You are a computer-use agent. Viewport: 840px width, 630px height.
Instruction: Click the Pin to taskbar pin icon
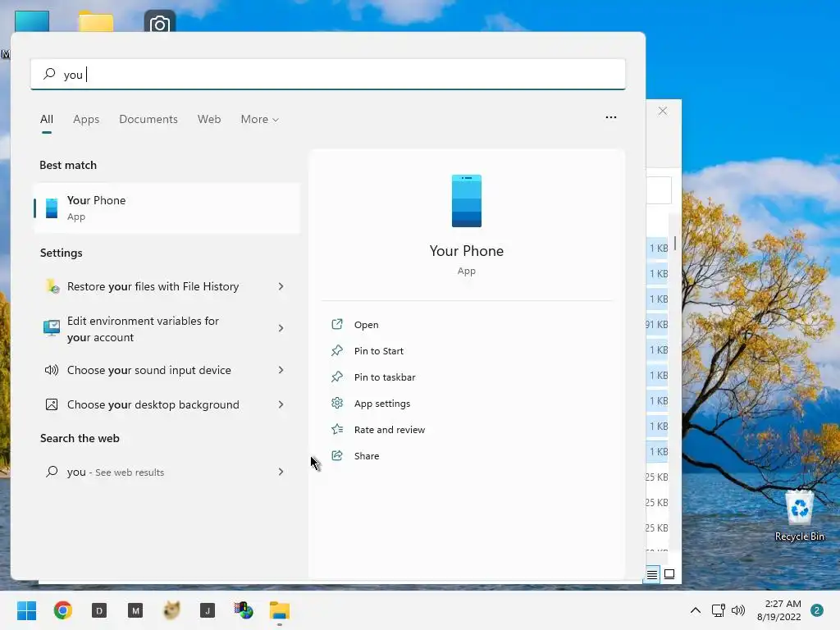(x=337, y=377)
